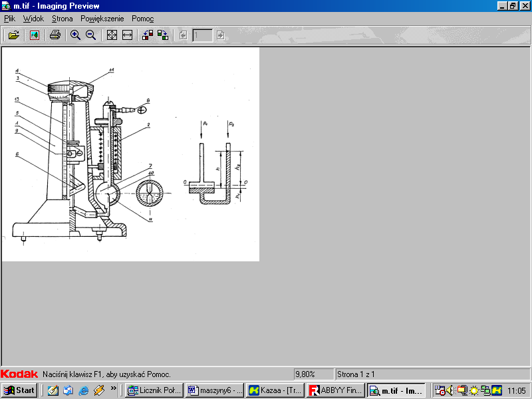This screenshot has height=399, width=532.
Task: Switch to the Kazaa taskbar window
Action: point(275,390)
